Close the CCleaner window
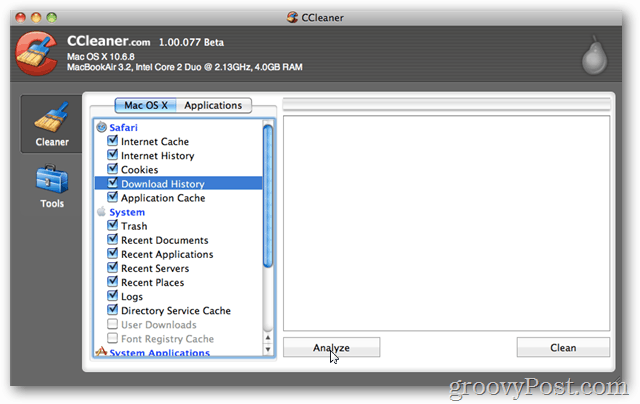This screenshot has width=640, height=404. [20, 18]
